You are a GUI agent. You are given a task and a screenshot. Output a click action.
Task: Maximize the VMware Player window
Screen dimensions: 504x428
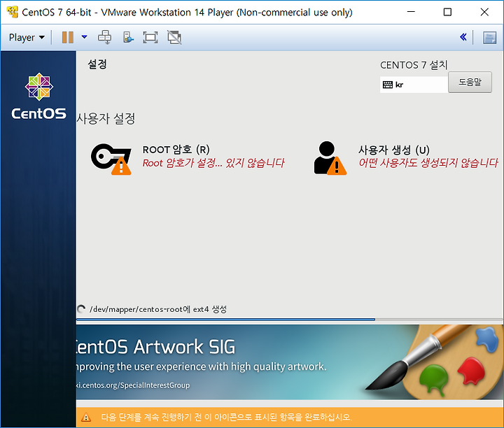pyautogui.click(x=447, y=12)
